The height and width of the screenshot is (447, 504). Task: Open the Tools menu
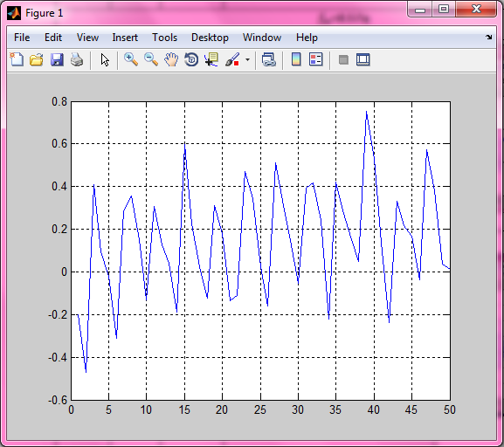[x=164, y=38]
